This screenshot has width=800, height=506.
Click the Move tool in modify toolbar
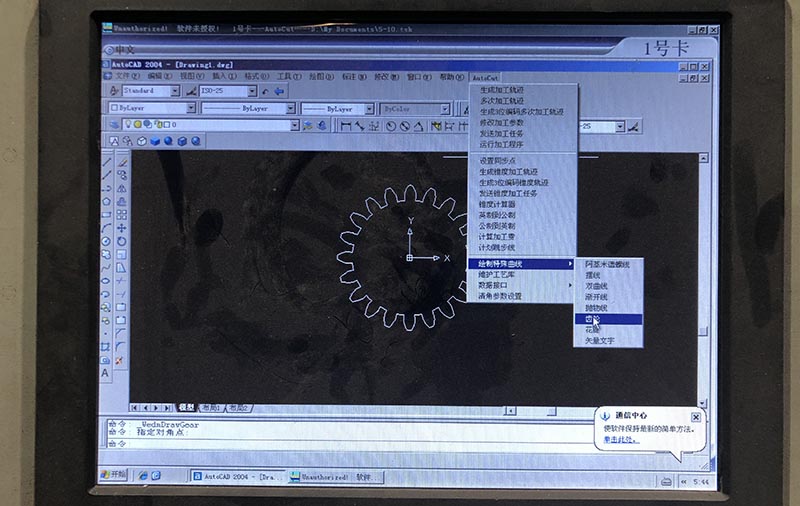(121, 228)
